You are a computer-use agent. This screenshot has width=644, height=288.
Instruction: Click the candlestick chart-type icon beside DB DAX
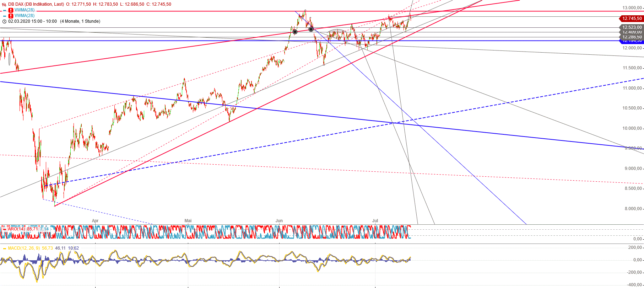tap(4, 4)
